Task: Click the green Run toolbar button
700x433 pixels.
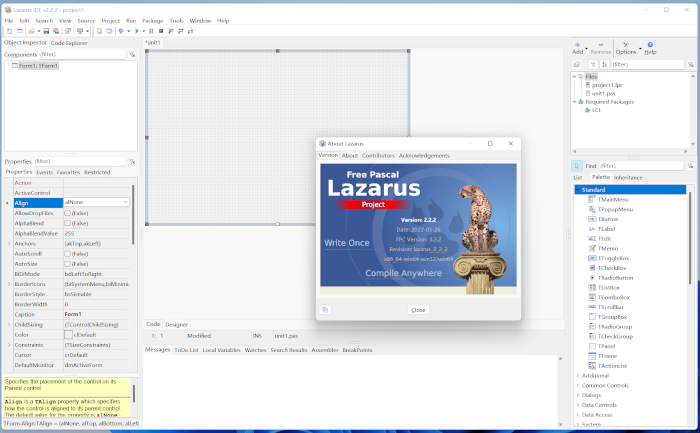Action: (137, 31)
